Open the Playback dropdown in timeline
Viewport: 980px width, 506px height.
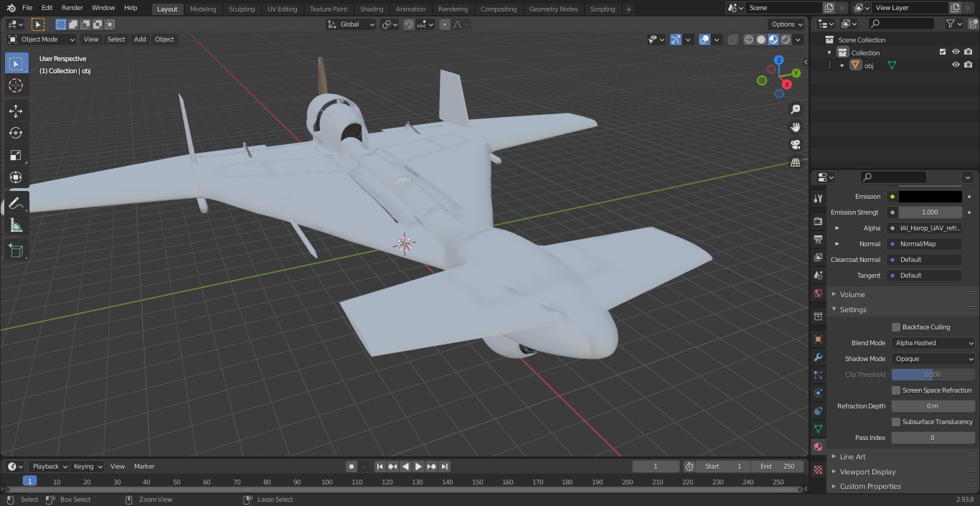50,467
